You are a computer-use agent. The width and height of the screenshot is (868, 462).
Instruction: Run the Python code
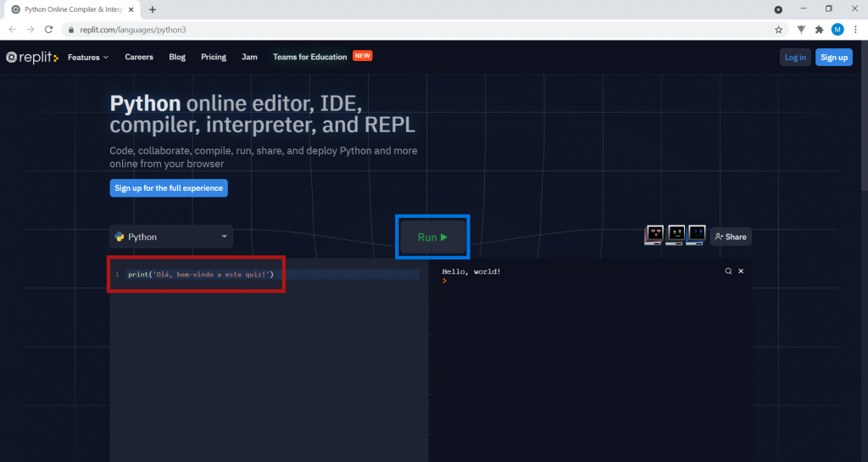click(x=432, y=237)
